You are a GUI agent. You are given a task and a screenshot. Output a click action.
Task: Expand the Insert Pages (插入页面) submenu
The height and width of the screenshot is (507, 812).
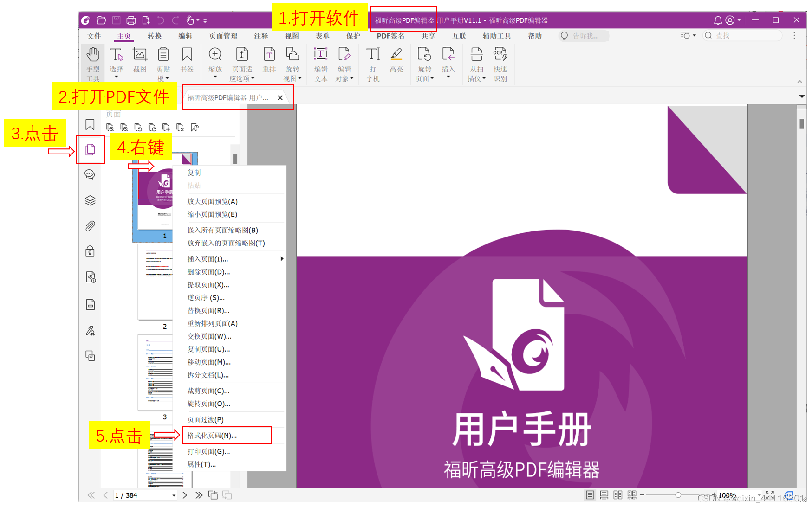tap(229, 259)
